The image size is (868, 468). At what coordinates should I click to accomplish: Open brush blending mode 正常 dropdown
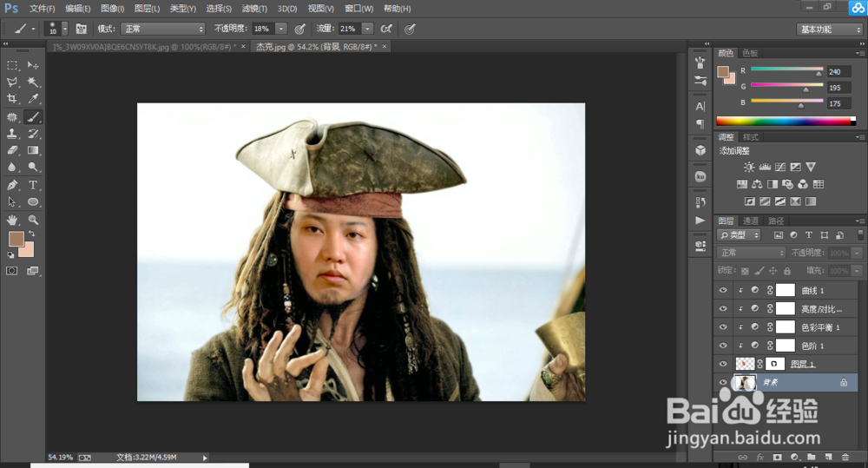pos(163,29)
